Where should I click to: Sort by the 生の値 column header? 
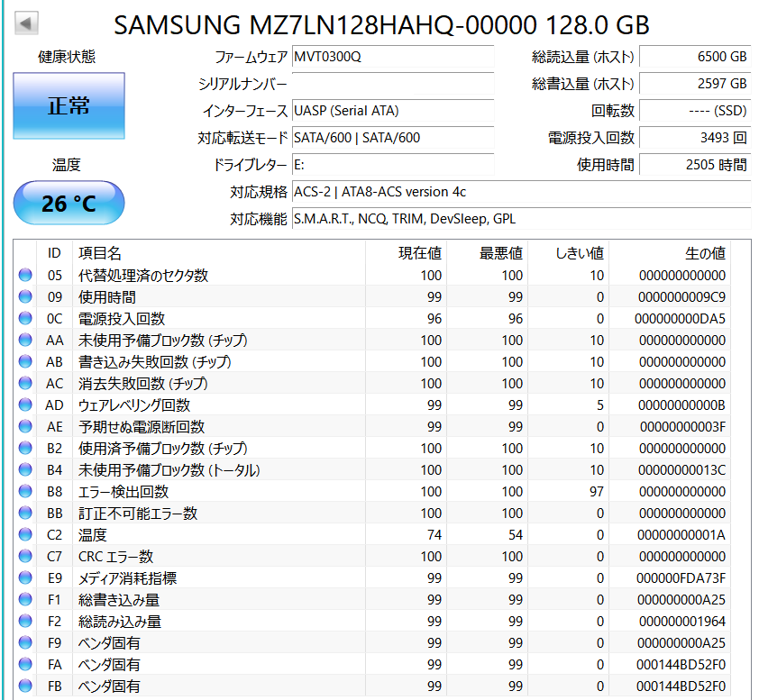click(x=670, y=253)
